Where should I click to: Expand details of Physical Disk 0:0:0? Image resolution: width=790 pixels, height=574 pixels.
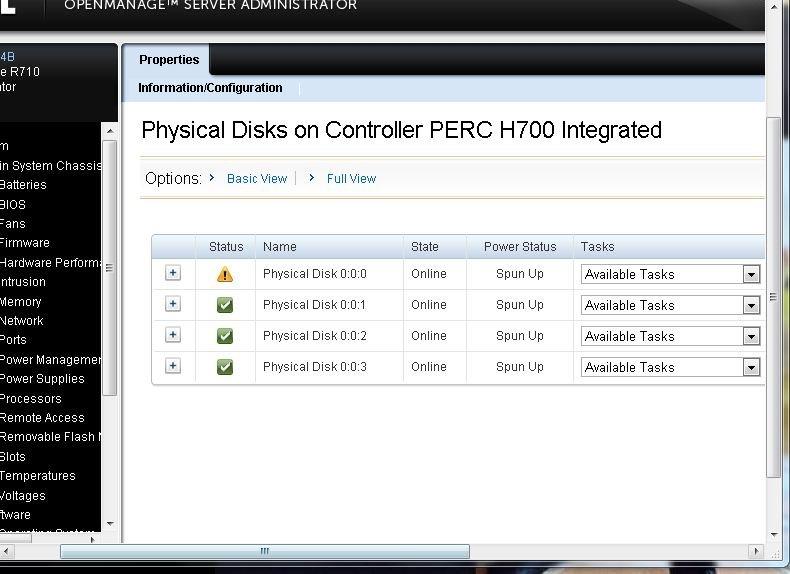(173, 273)
